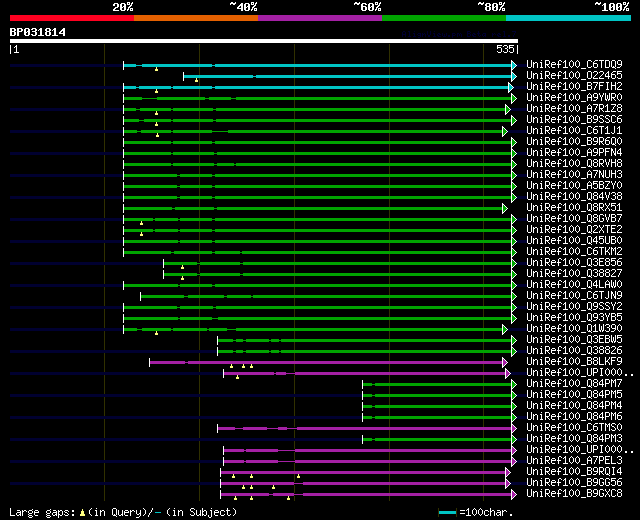This screenshot has width=640, height=520.
Task: Select the UniRef100_A9PFN4 text
Action: 574,153
